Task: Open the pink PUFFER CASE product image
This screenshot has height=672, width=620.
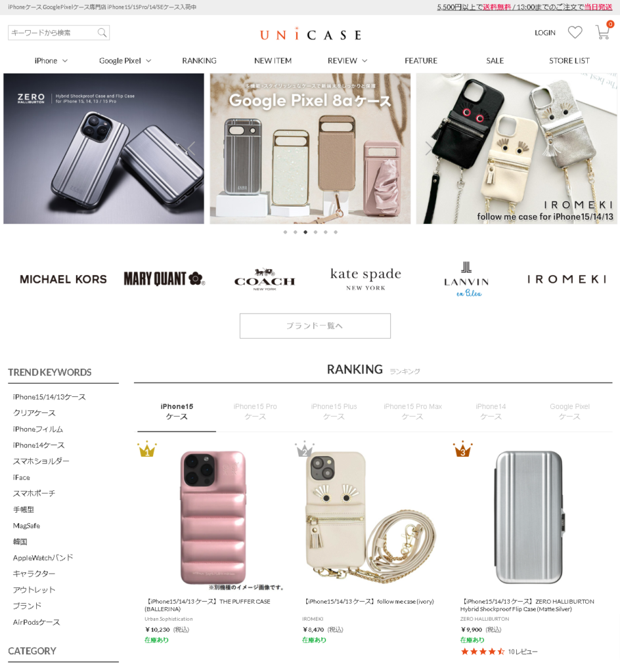Action: tap(213, 517)
